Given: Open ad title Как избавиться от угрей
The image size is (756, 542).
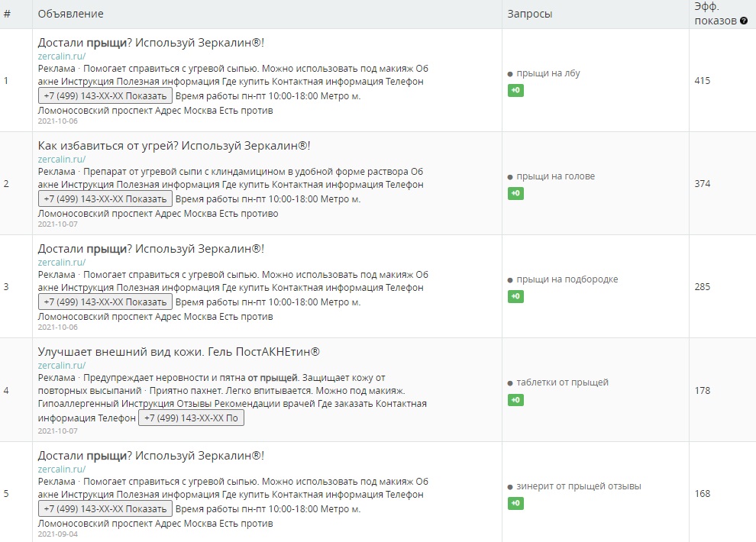Looking at the screenshot, I should pyautogui.click(x=174, y=146).
